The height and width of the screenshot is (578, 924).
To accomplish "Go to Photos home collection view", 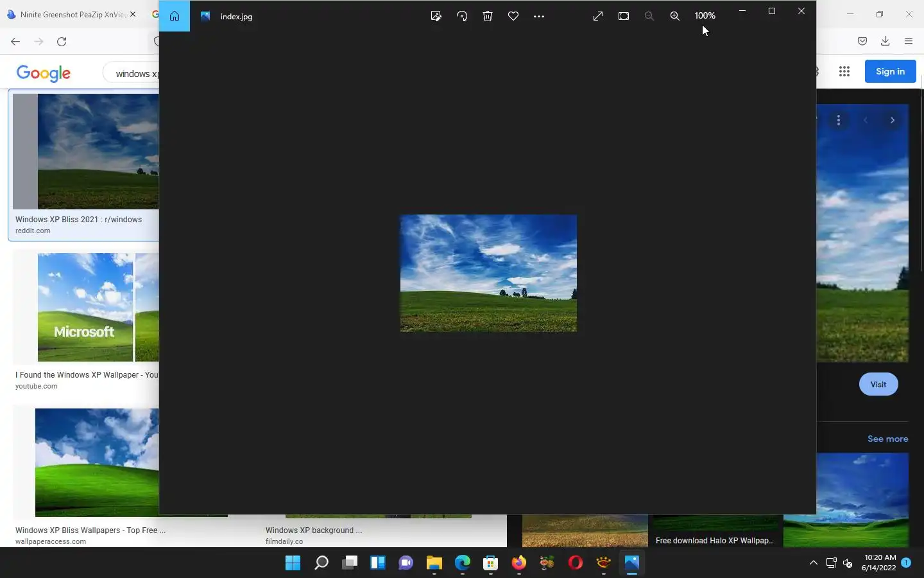I will pyautogui.click(x=175, y=16).
